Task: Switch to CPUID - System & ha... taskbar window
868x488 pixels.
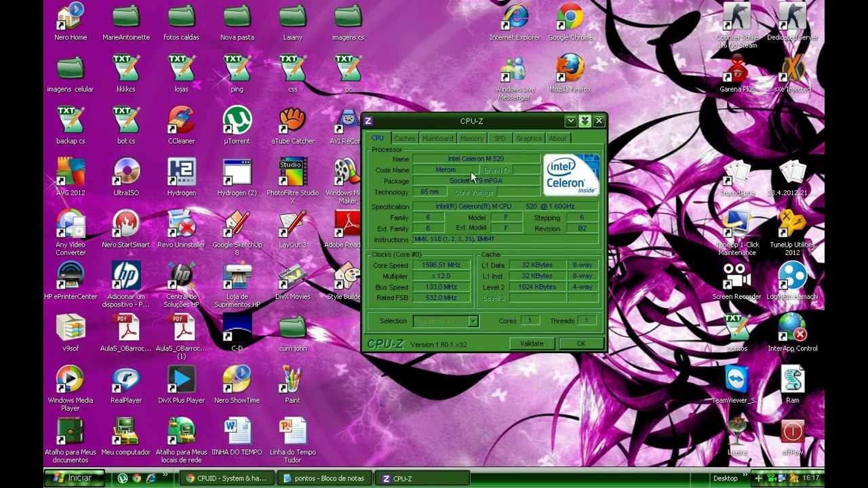Action: [228, 479]
